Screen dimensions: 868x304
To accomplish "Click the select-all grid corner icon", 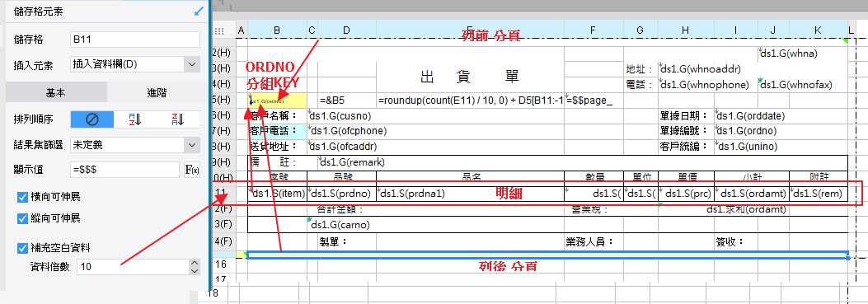I will pyautogui.click(x=219, y=31).
